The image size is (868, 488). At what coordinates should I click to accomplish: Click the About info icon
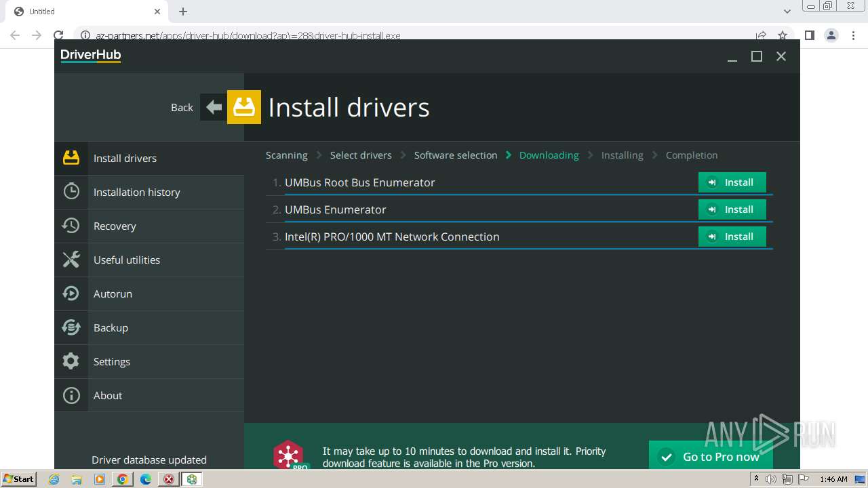71,395
